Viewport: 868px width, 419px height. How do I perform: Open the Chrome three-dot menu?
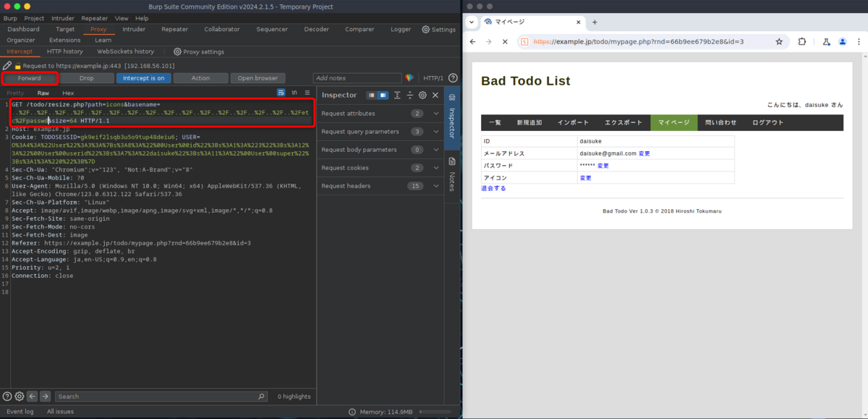tap(859, 41)
